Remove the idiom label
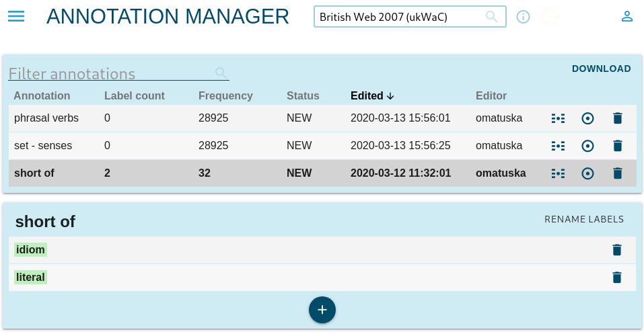 point(616,250)
